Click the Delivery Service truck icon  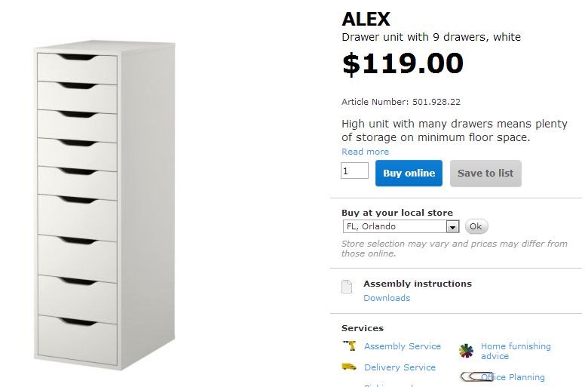coord(349,367)
